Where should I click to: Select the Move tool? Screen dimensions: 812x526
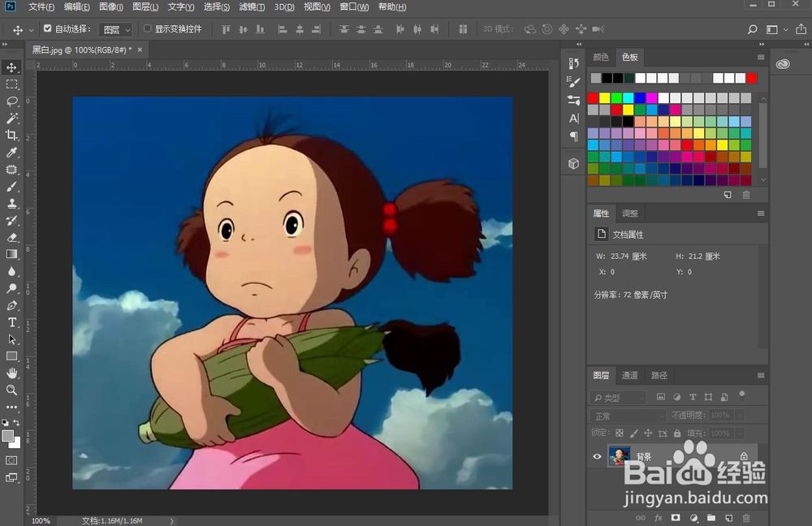(x=11, y=67)
